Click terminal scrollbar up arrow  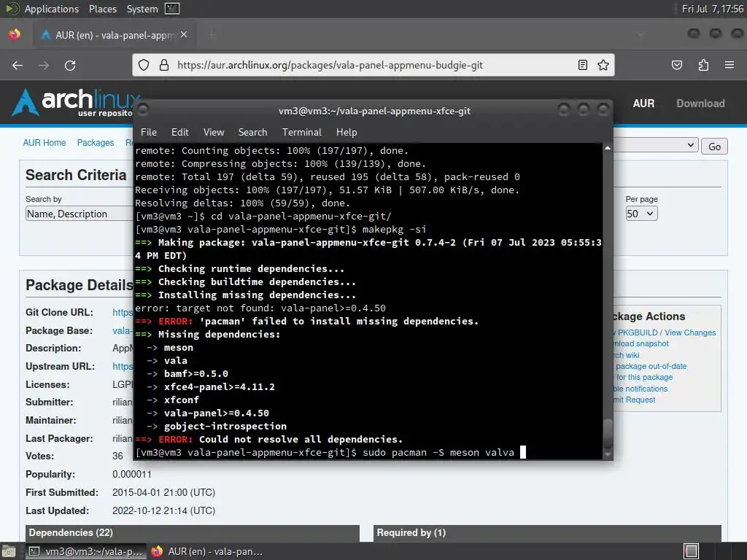[x=608, y=148]
